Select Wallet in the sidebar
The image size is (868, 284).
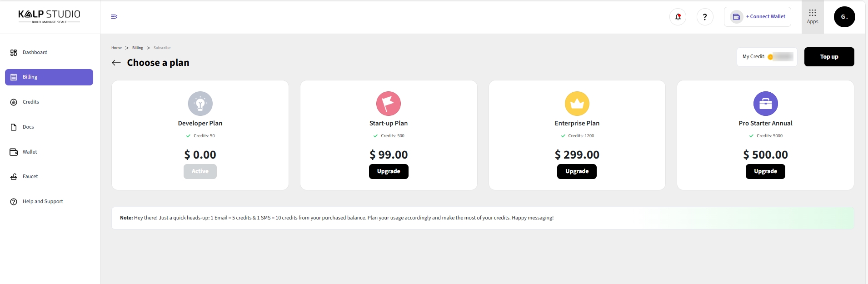tap(30, 152)
